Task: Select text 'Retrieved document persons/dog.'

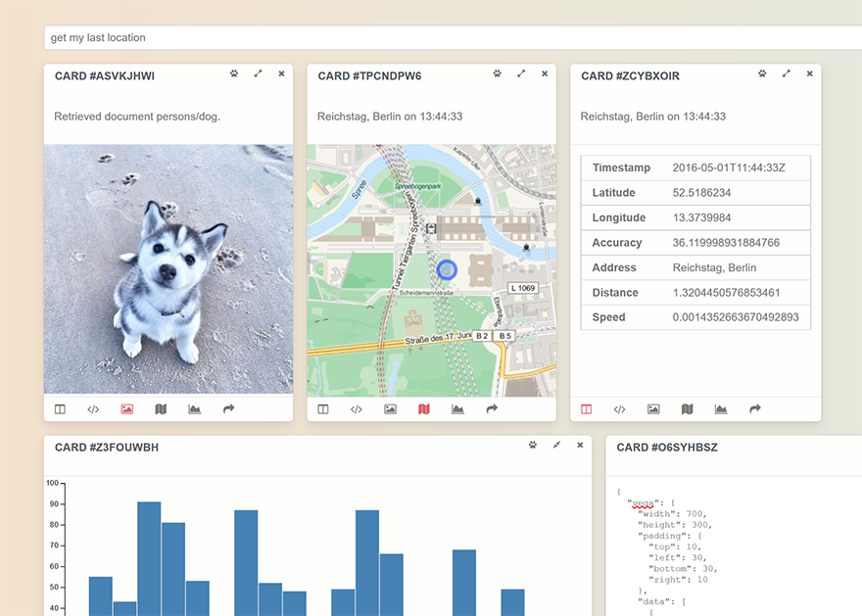Action: (x=137, y=117)
